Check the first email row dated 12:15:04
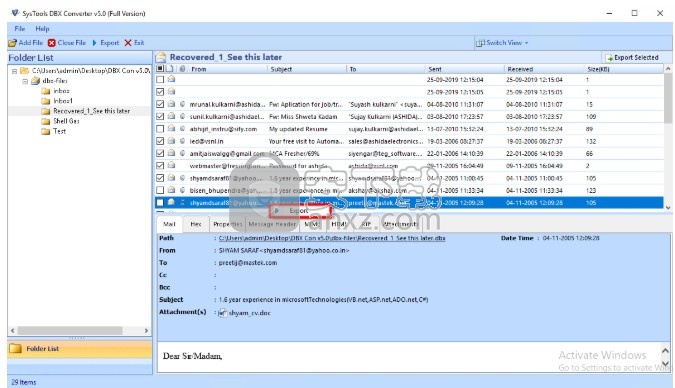This screenshot has width=675, height=388. (x=160, y=80)
